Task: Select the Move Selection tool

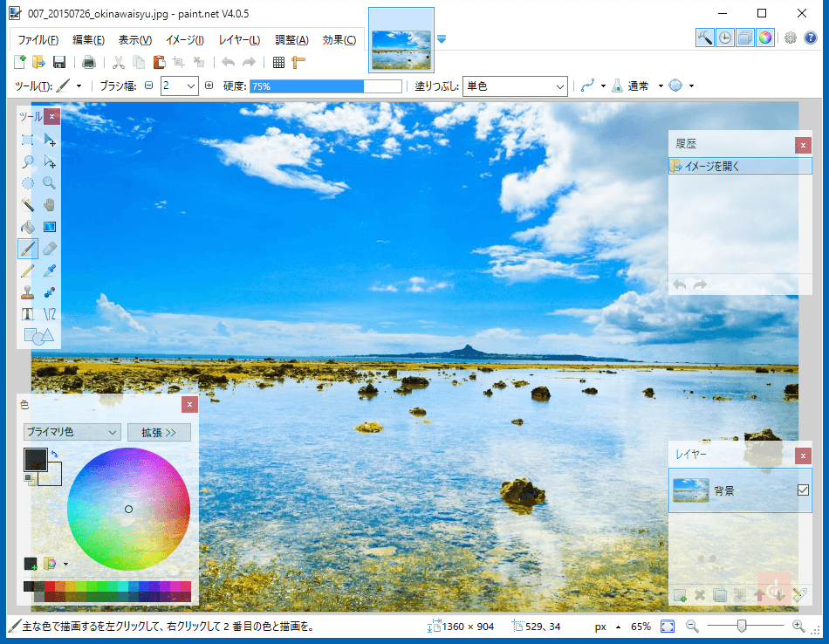Action: pyautogui.click(x=50, y=161)
